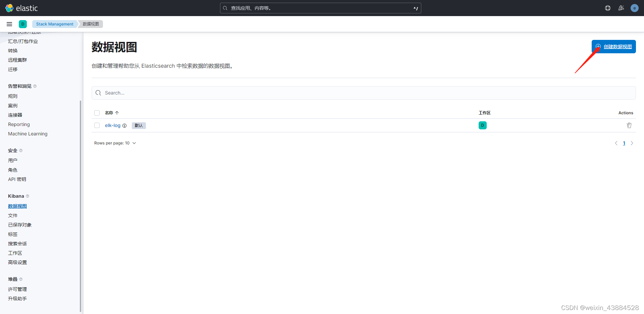Open API 密钥 in sidebar

click(17, 179)
